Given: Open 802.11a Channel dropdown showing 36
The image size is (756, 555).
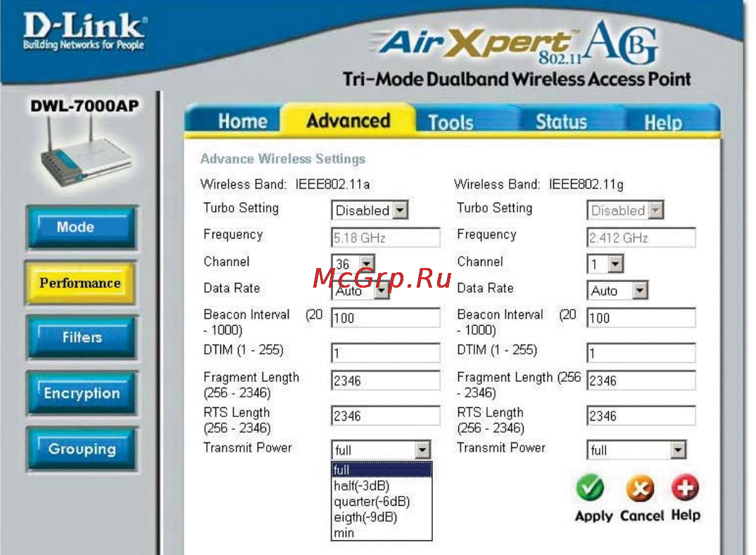Looking at the screenshot, I should (353, 264).
